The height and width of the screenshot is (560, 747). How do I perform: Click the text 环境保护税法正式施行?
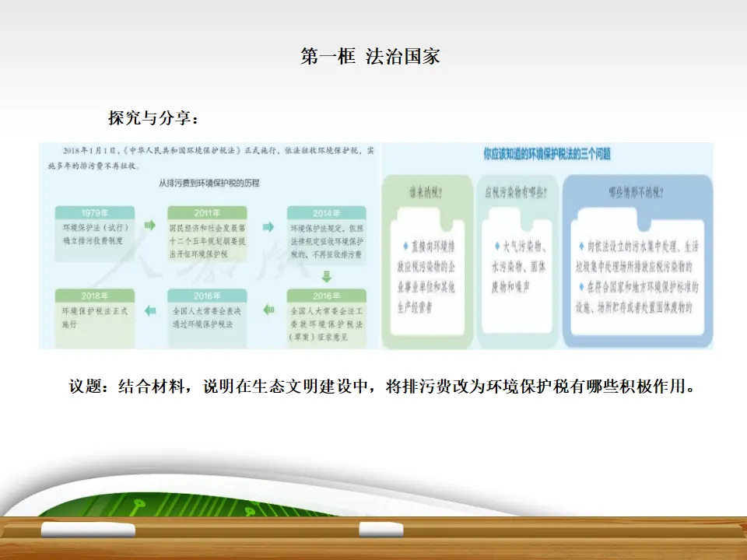(x=95, y=317)
